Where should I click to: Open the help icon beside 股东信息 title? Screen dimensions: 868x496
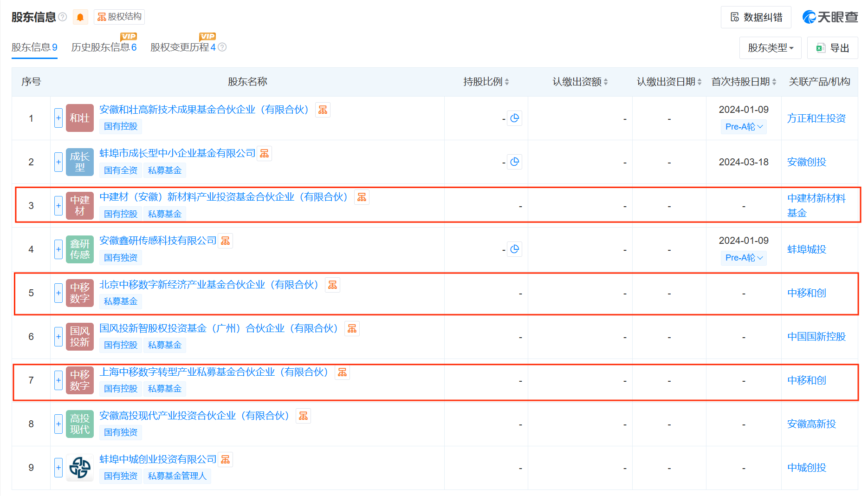point(63,17)
